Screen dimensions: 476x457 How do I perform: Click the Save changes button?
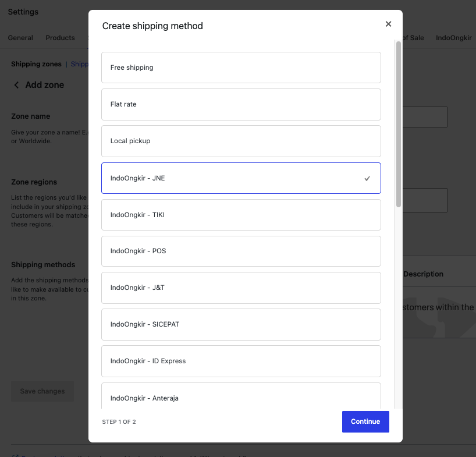42,391
